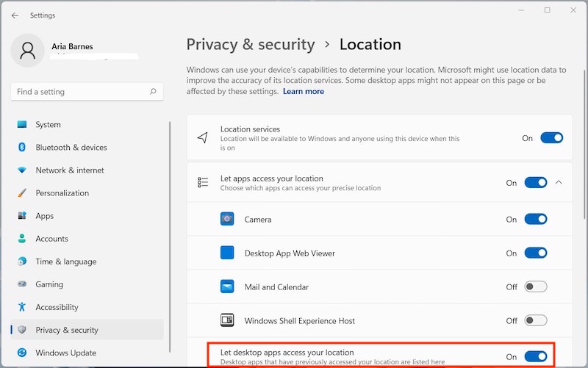Open Gaming settings

(x=87, y=284)
